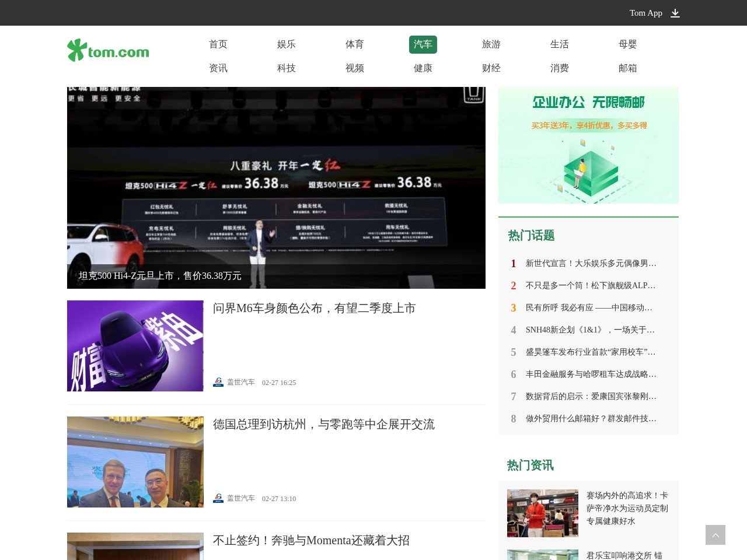Click 盖世汽车 source icon on 德国总理 article
747x560 pixels.
click(218, 499)
